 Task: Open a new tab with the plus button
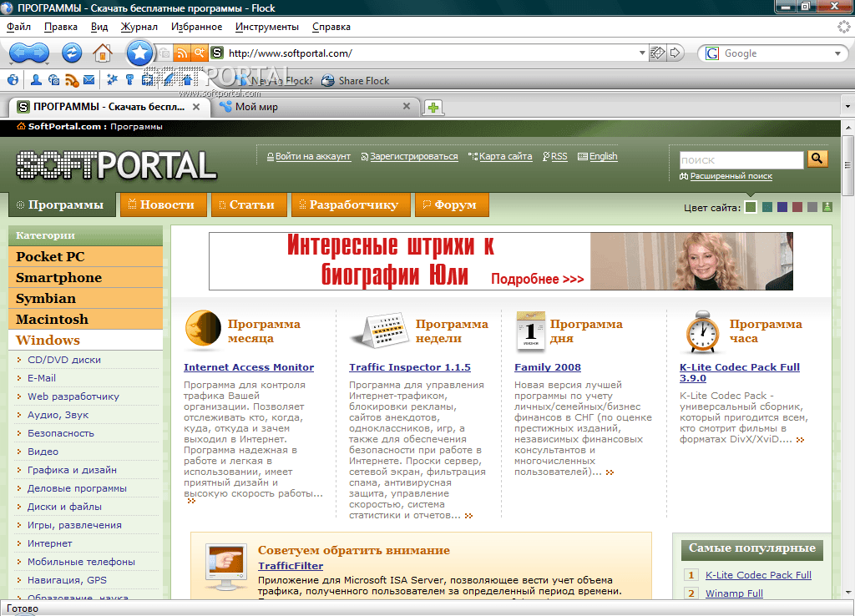point(433,108)
